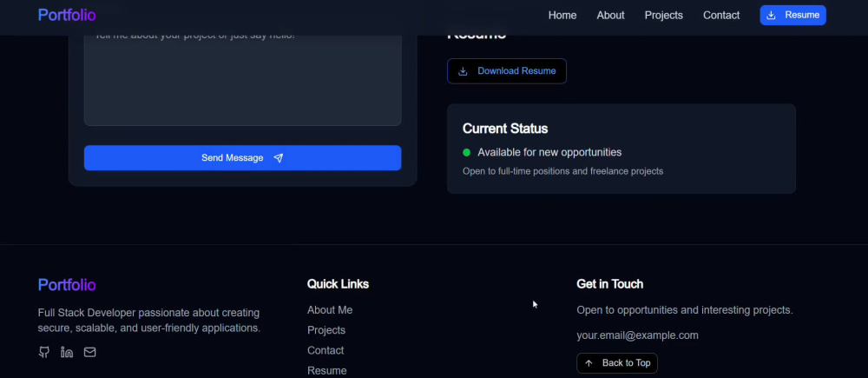
Task: Open the About Me quick link
Action: pyautogui.click(x=330, y=310)
